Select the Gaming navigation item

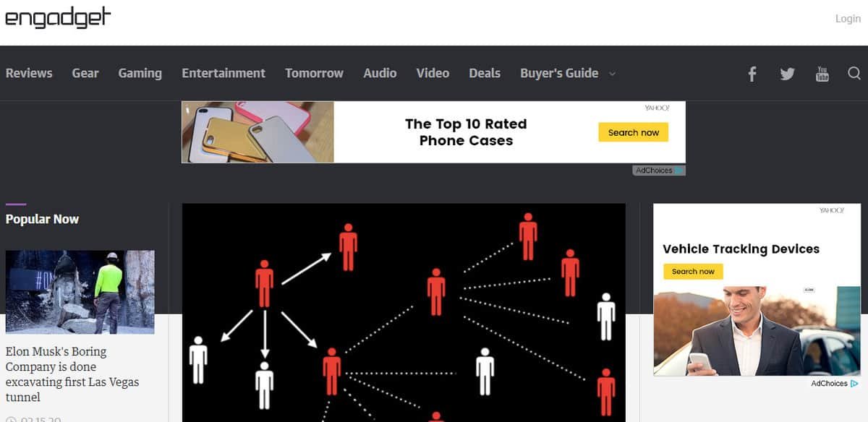[x=140, y=73]
